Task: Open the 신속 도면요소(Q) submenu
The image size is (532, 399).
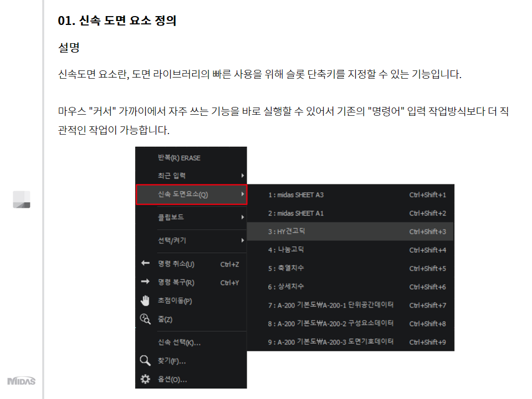Action: [191, 195]
